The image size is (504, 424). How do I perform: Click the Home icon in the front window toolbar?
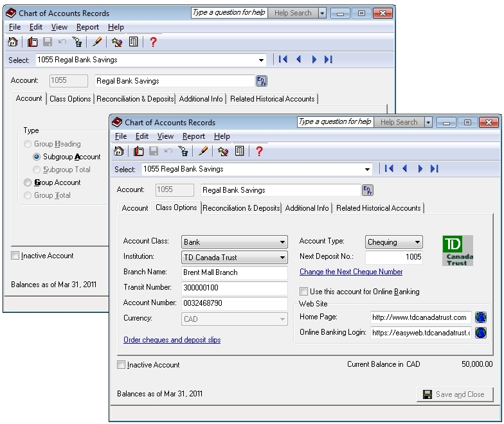(x=119, y=152)
